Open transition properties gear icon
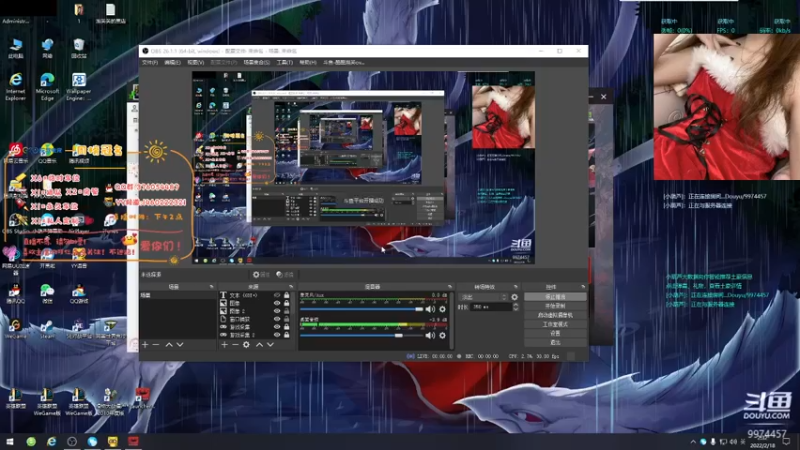This screenshot has width=800, height=450. click(x=514, y=297)
